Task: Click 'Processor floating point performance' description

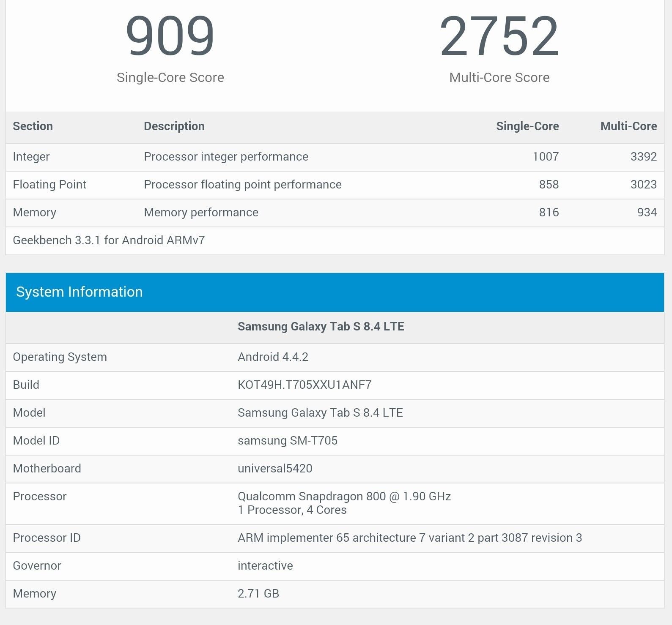Action: click(x=243, y=185)
